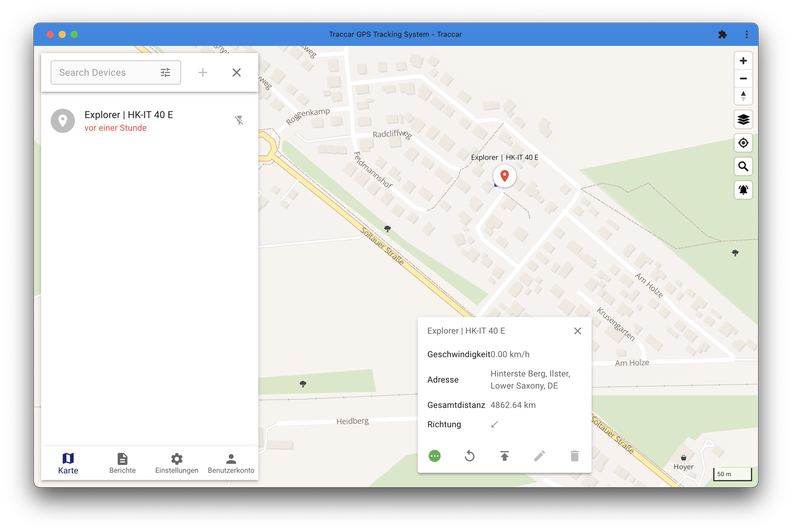Delete the device using the trash icon
Viewport: 792px width, 532px height.
(574, 456)
